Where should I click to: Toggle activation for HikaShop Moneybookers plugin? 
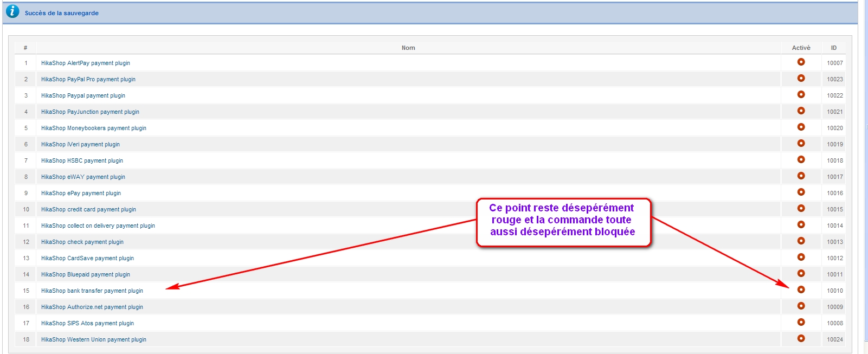pos(801,127)
